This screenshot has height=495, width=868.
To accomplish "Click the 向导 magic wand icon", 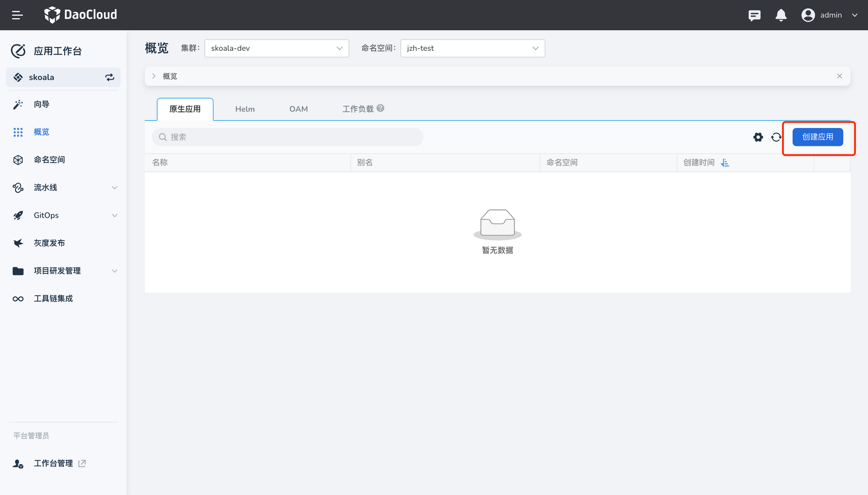I will [18, 104].
